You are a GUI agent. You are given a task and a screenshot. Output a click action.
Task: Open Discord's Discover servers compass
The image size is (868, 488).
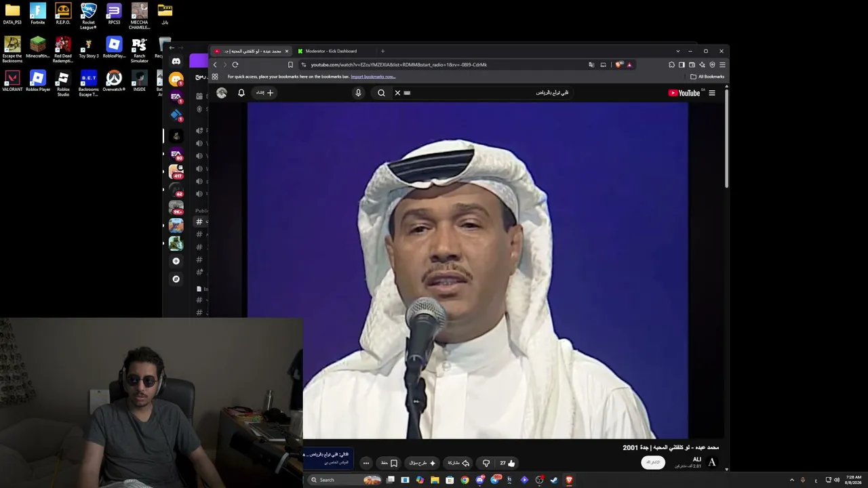(x=176, y=279)
